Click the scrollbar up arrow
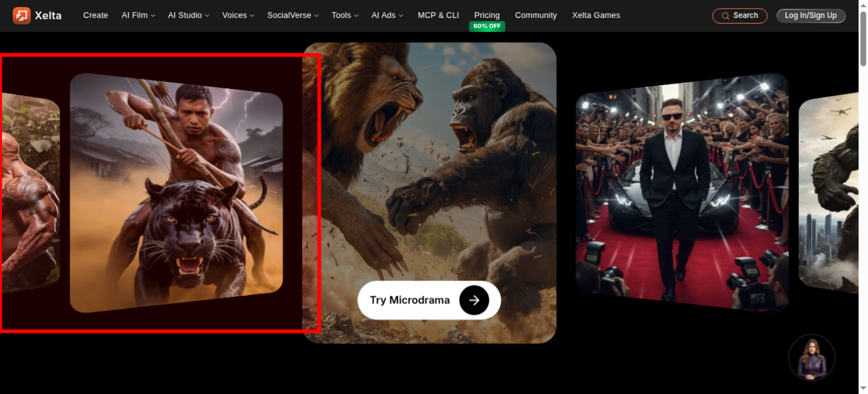The image size is (868, 394). [863, 5]
